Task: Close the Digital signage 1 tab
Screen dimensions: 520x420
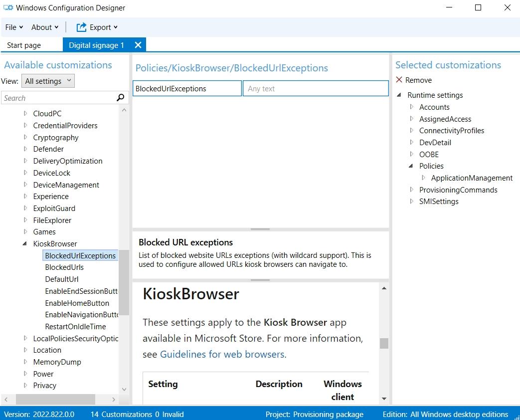Action: click(x=138, y=45)
